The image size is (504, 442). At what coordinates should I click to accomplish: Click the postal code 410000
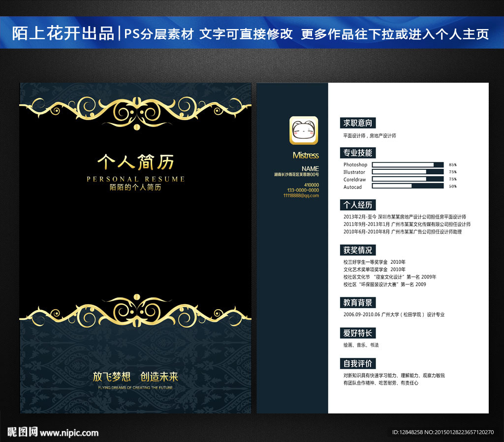click(312, 185)
